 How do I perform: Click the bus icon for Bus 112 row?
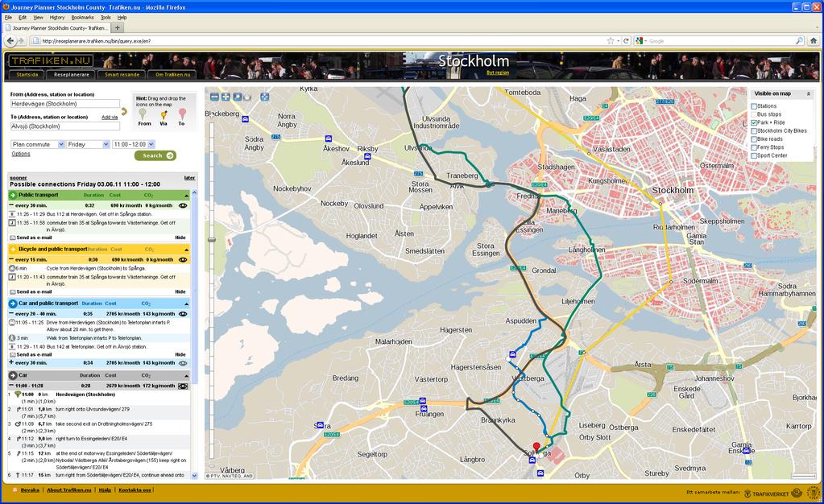click(13, 214)
